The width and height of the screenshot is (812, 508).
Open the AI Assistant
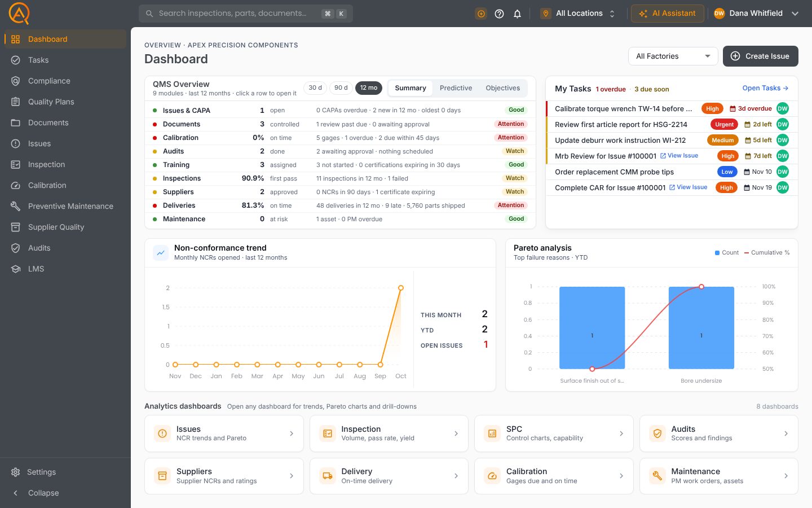668,14
